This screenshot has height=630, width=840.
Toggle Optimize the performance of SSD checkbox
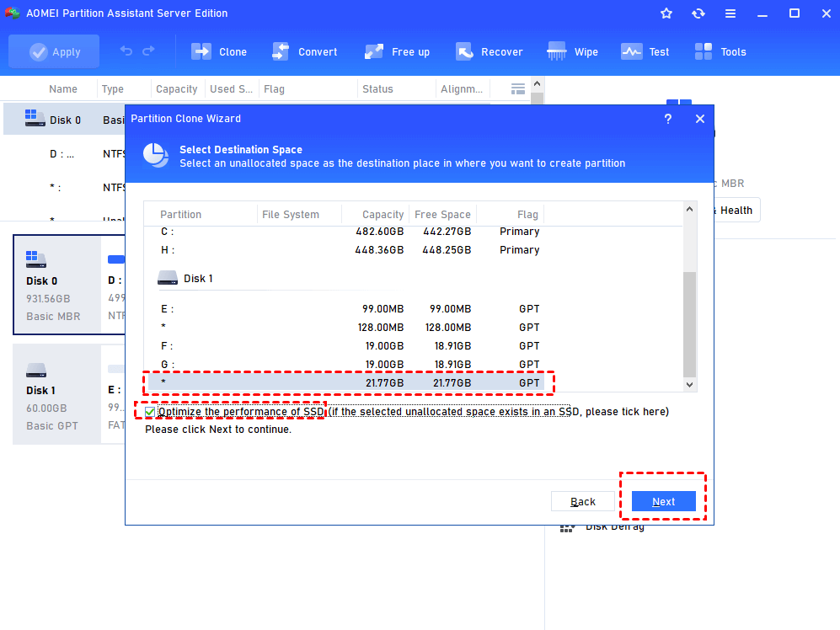150,412
